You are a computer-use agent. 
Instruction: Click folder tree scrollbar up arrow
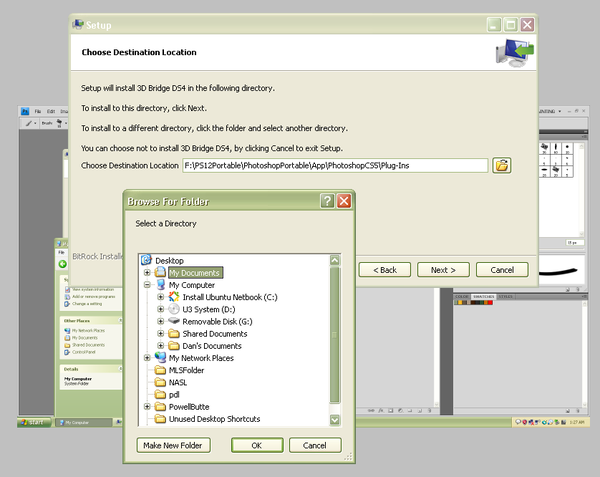coord(335,260)
